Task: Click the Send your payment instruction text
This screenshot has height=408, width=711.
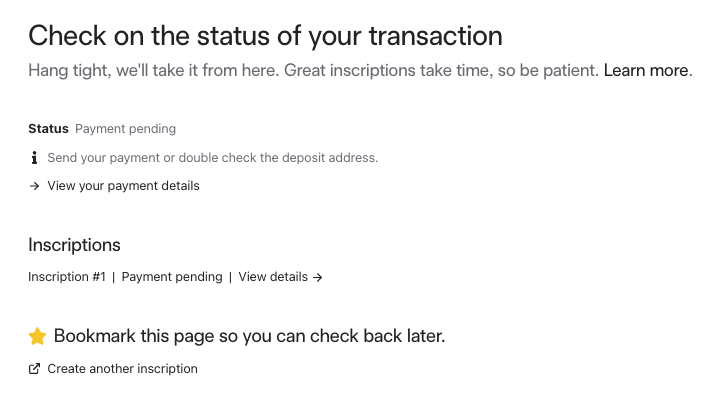Action: point(213,158)
